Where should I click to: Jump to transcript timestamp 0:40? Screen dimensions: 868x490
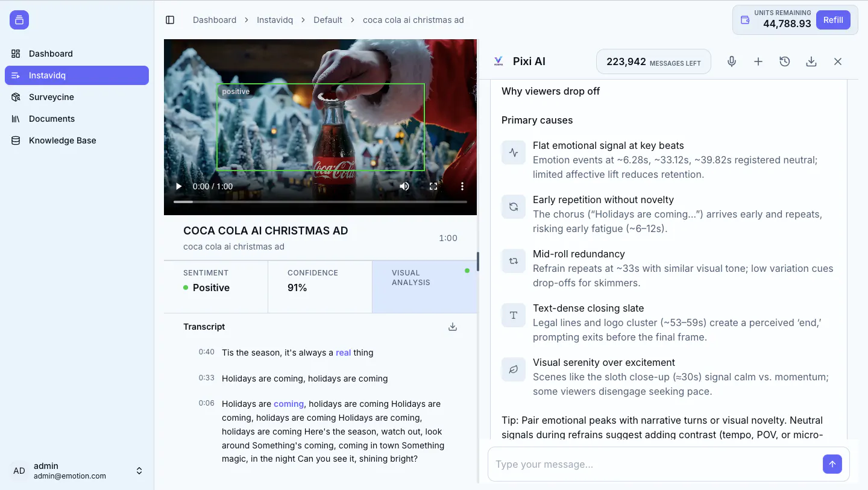click(207, 352)
